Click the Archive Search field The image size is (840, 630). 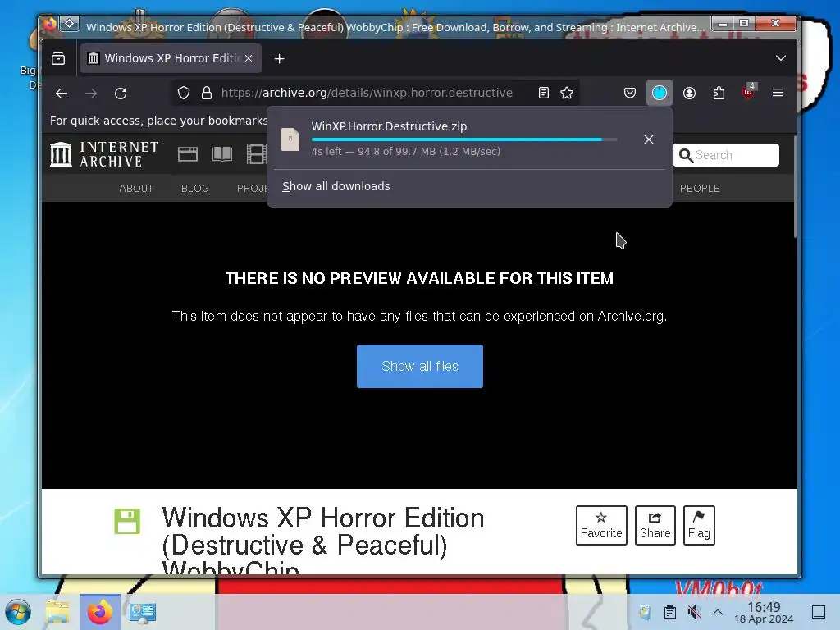[x=726, y=155]
